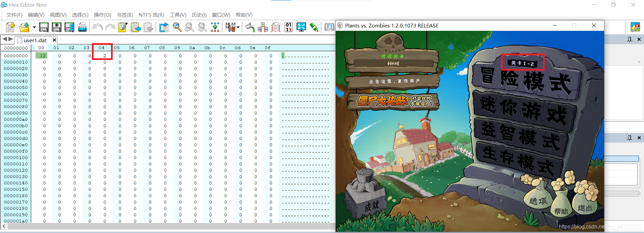Image resolution: width=644 pixels, height=233 pixels.
Task: Click the next-tab right arrow
Action: click(x=11, y=40)
